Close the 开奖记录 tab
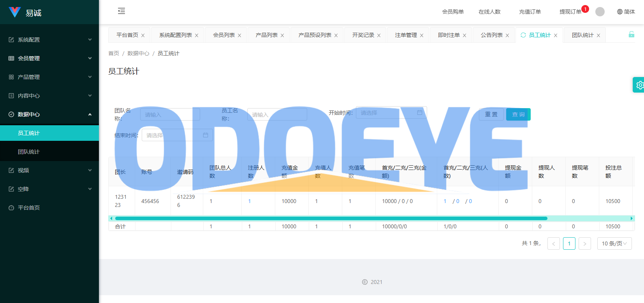The height and width of the screenshot is (303, 644). pyautogui.click(x=379, y=35)
